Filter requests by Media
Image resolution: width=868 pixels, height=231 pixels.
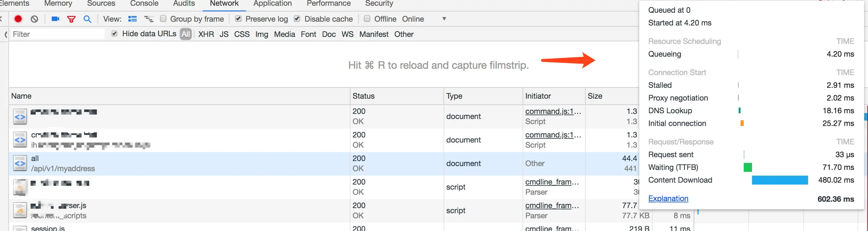(284, 34)
